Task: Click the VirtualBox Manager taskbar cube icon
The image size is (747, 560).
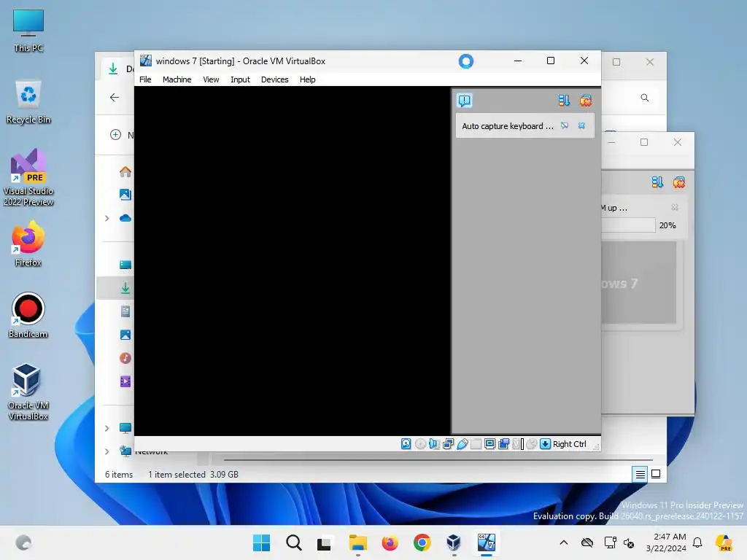Action: (x=454, y=542)
